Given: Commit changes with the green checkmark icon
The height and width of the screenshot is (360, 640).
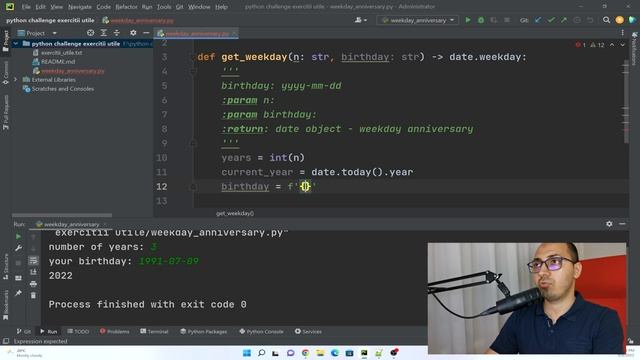Looking at the screenshot, I should [551, 20].
